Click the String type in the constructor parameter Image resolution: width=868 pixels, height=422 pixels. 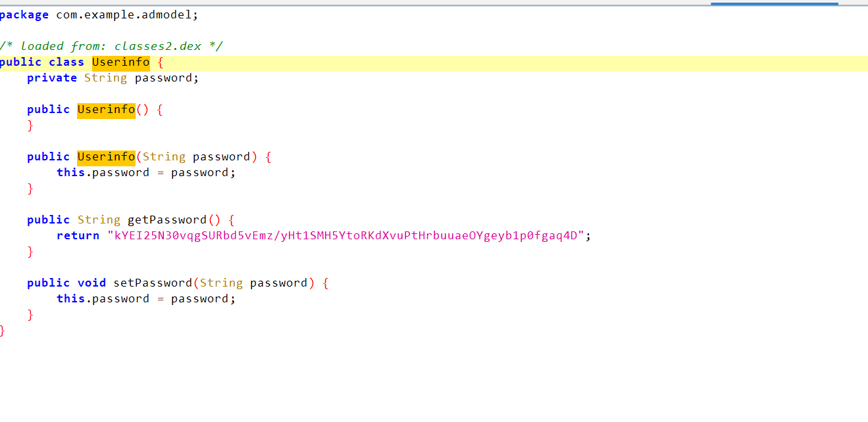(164, 156)
